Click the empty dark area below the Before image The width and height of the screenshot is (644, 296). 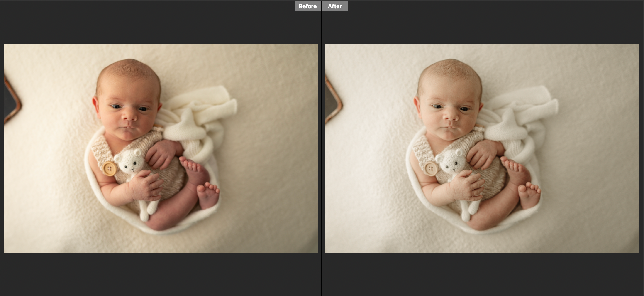click(160, 275)
